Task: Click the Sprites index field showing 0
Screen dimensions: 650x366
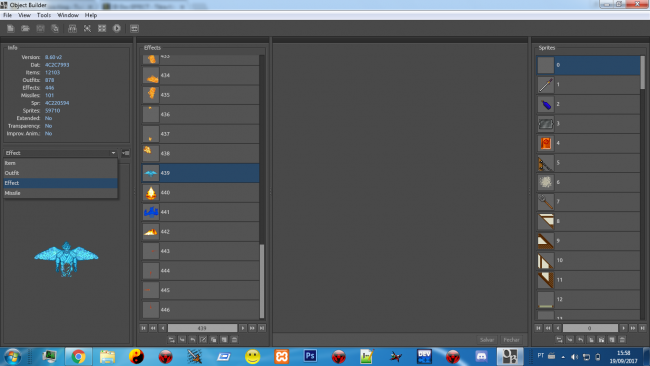Action: click(x=590, y=328)
